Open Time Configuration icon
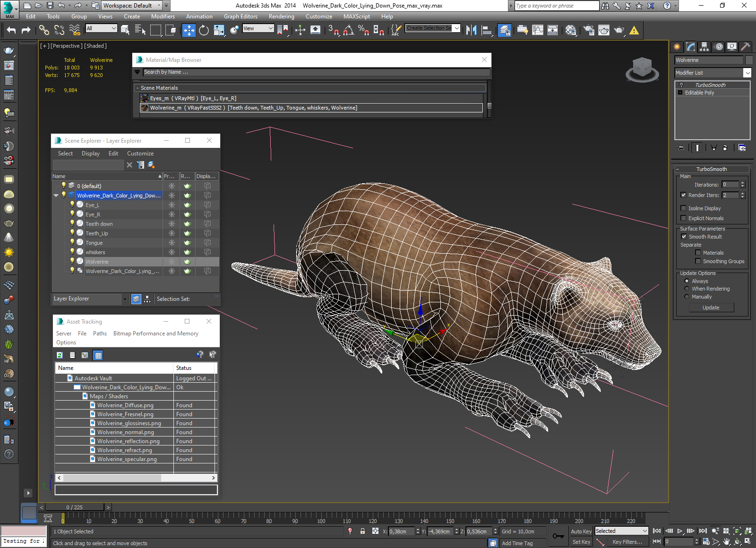The image size is (756, 548). click(706, 542)
